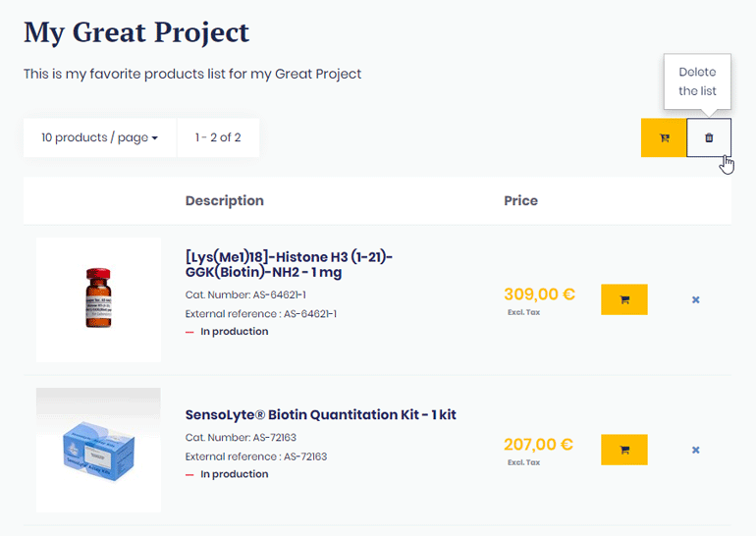Click the 309,00 € price
756x536 pixels.
[x=539, y=294]
